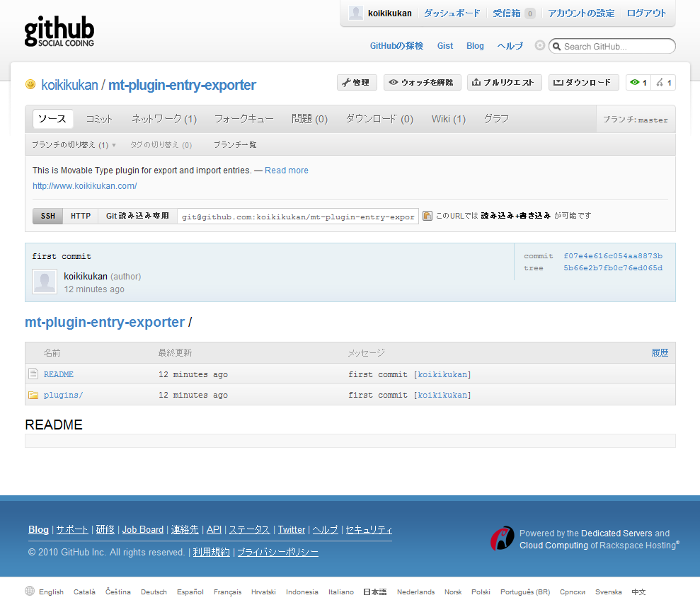
Task: Expand the ブランチの切り替え dropdown
Action: click(74, 144)
